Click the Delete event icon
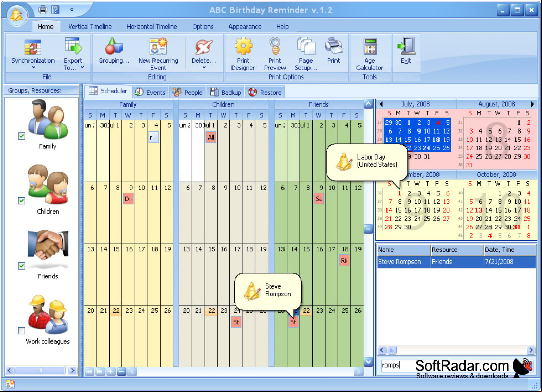The width and height of the screenshot is (542, 392). (x=203, y=47)
